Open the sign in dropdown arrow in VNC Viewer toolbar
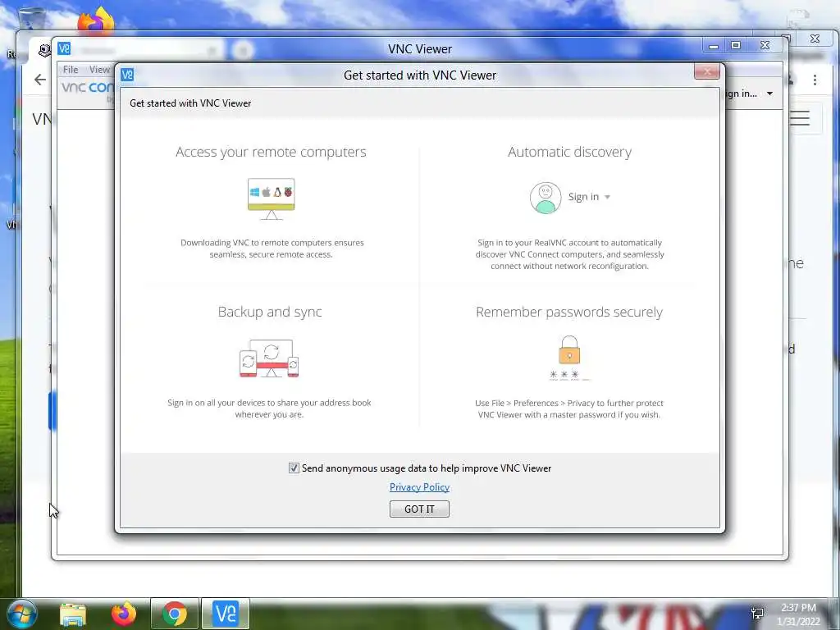The image size is (840, 630). tap(769, 94)
